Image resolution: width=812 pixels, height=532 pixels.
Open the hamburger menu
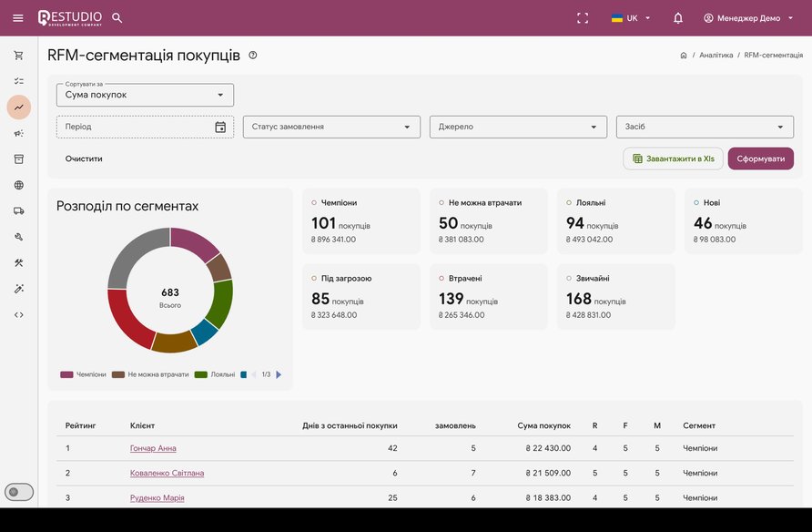pyautogui.click(x=18, y=18)
